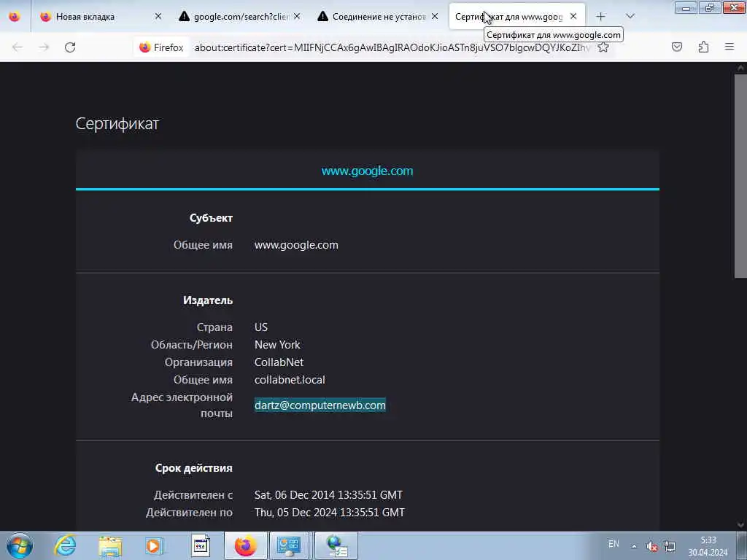Close the Новая вкладка tab
The height and width of the screenshot is (560, 747).
click(x=158, y=16)
